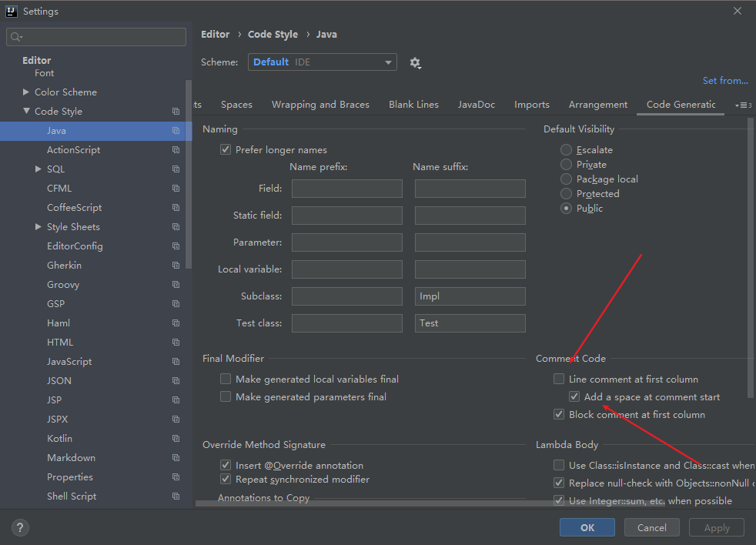
Task: Enable Line comment at first column
Action: (559, 379)
